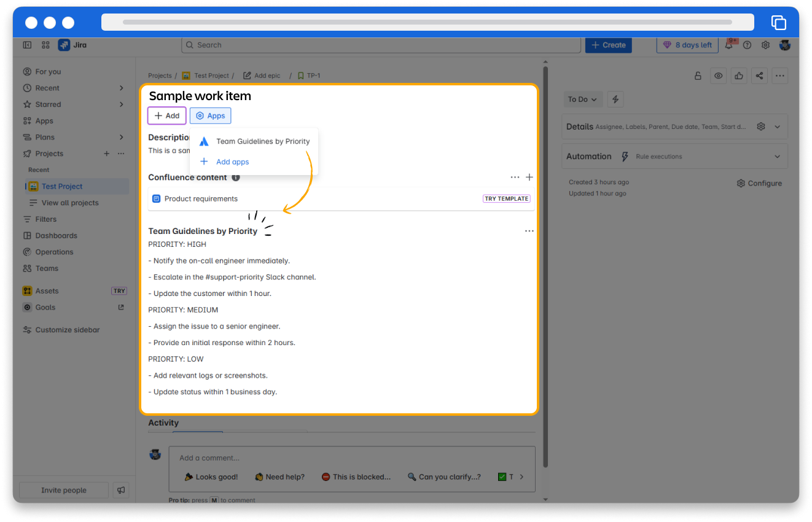Focus the Search field
The width and height of the screenshot is (812, 522).
tap(381, 45)
